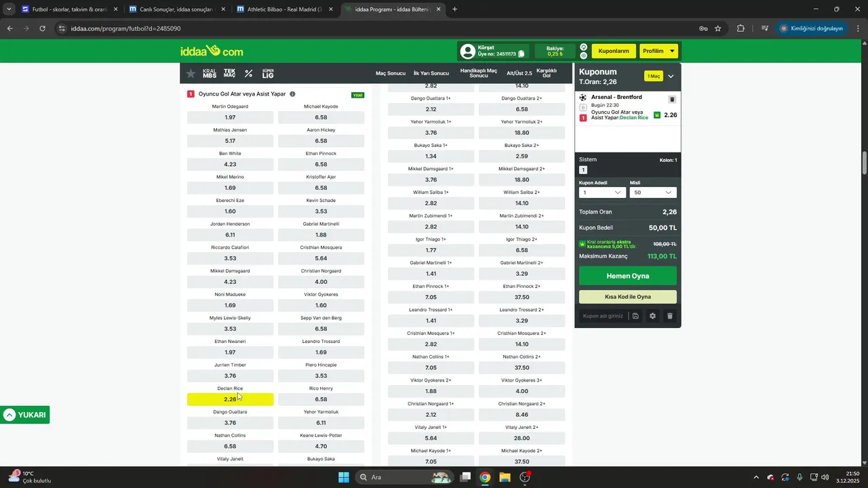The width and height of the screenshot is (868, 488).
Task: Click the Hemen Oyna button
Action: pyautogui.click(x=627, y=276)
